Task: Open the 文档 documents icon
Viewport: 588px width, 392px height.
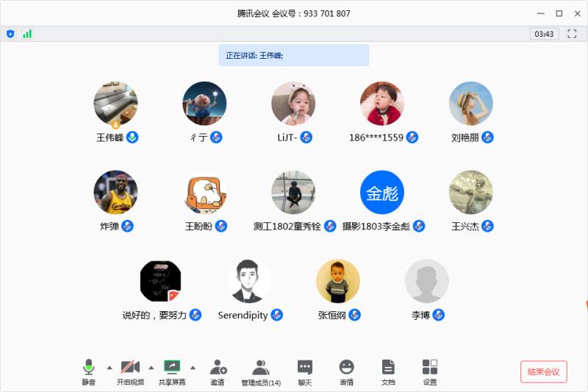Action: 388,371
